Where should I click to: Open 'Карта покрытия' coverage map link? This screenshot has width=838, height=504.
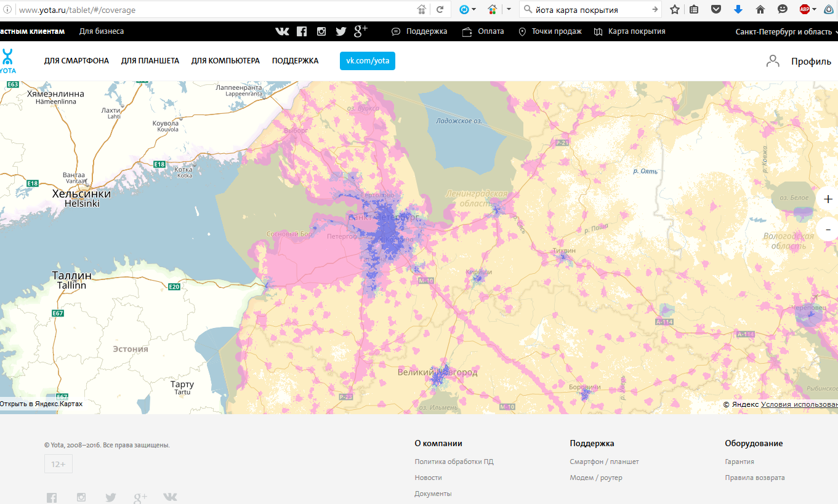coord(629,31)
